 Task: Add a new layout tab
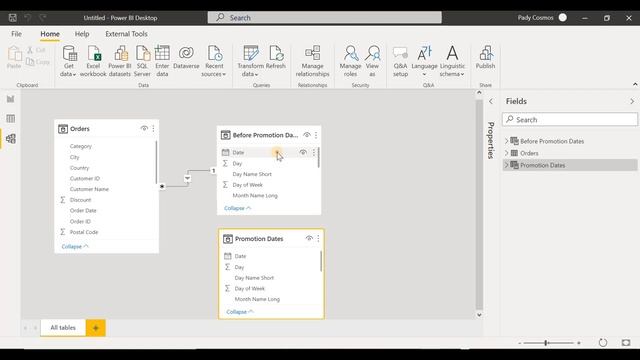[96, 328]
